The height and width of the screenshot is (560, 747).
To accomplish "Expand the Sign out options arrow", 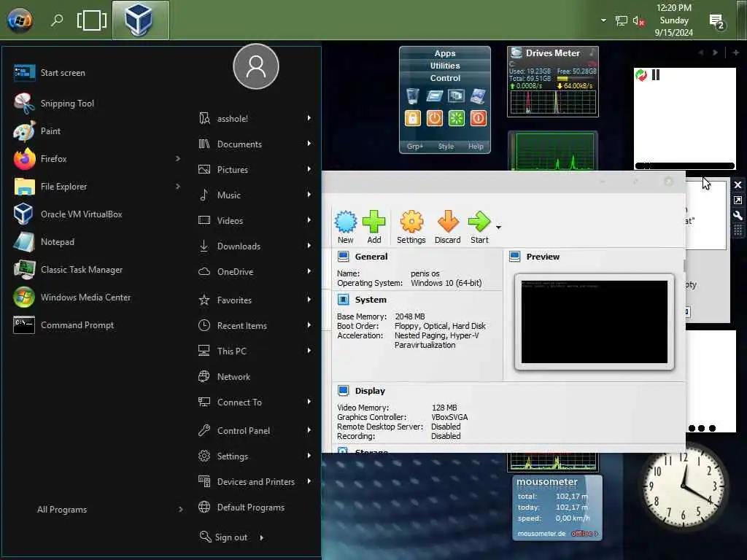I will [x=262, y=537].
